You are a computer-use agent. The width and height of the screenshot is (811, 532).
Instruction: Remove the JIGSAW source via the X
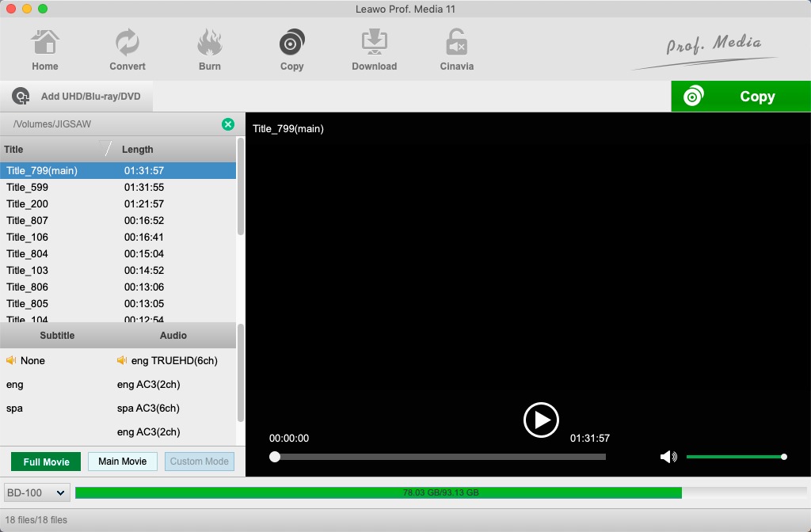pos(228,124)
